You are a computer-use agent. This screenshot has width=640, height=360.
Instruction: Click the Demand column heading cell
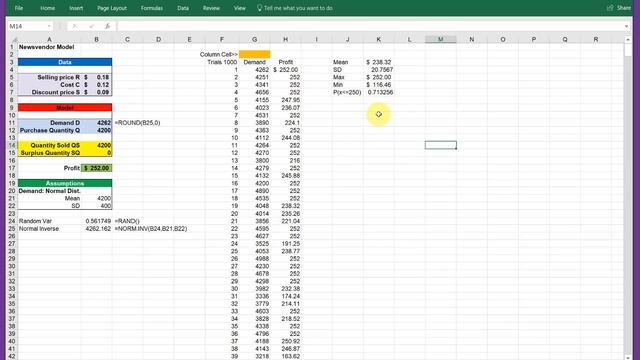(255, 62)
